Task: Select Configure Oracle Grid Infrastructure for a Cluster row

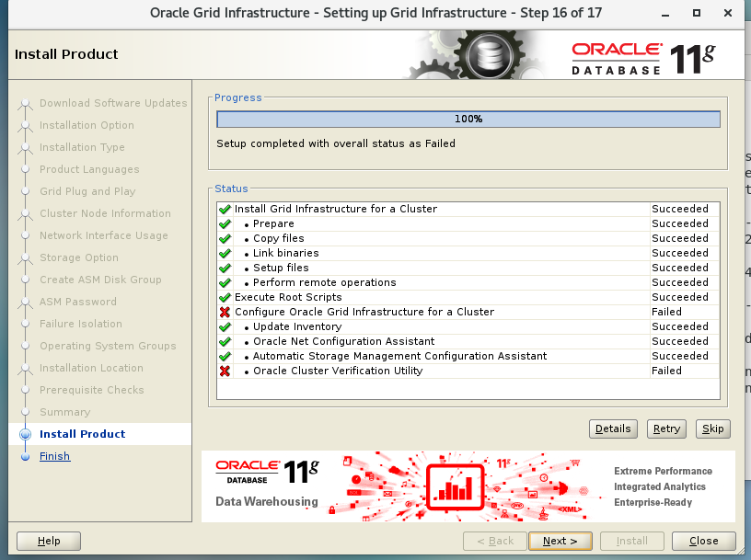Action: tap(468, 312)
